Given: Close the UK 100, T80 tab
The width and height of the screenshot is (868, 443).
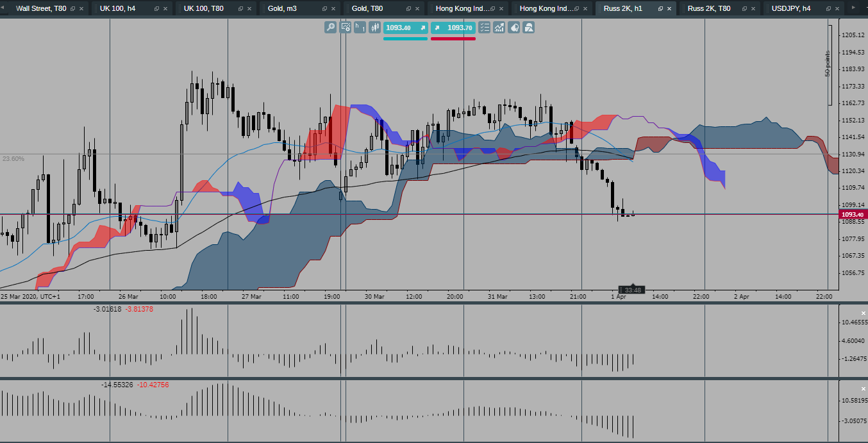Looking at the screenshot, I should (249, 9).
